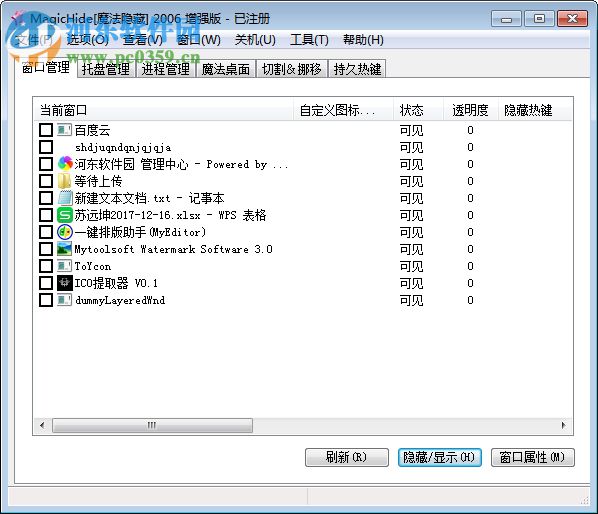Select the 等待上传 window name
Image resolution: width=598 pixels, height=514 pixels.
(x=98, y=181)
